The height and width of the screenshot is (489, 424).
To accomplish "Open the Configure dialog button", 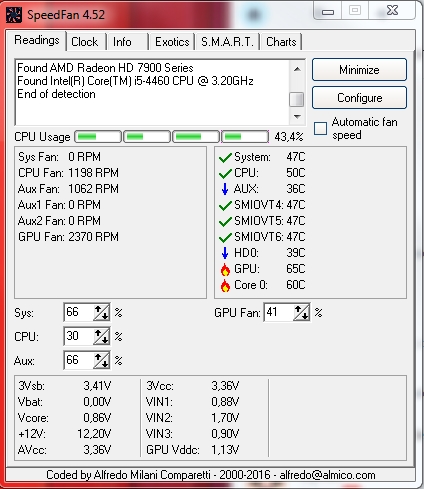I will point(359,98).
